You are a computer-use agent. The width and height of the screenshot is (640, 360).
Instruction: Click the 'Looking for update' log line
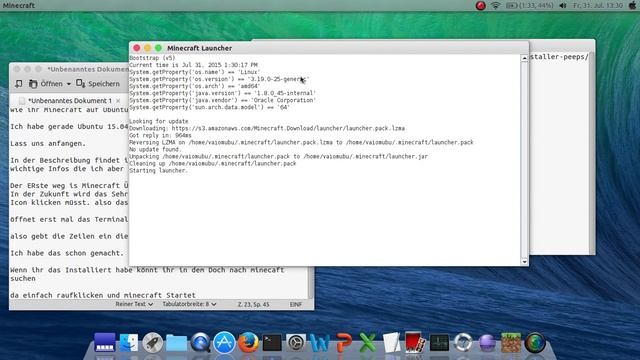pyautogui.click(x=159, y=121)
